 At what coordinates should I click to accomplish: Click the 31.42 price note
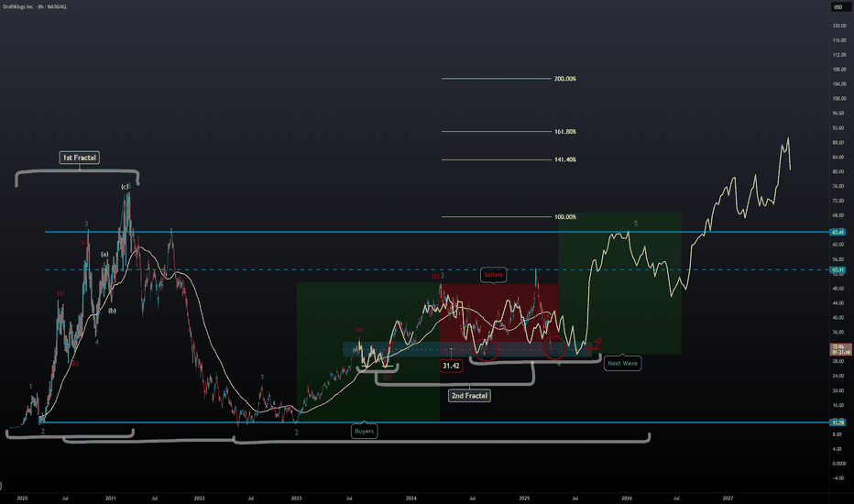click(x=451, y=366)
